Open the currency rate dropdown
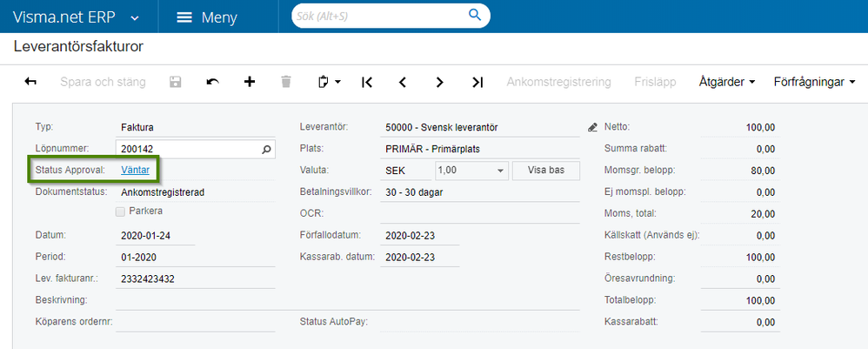This screenshot has width=868, height=349. tap(501, 170)
